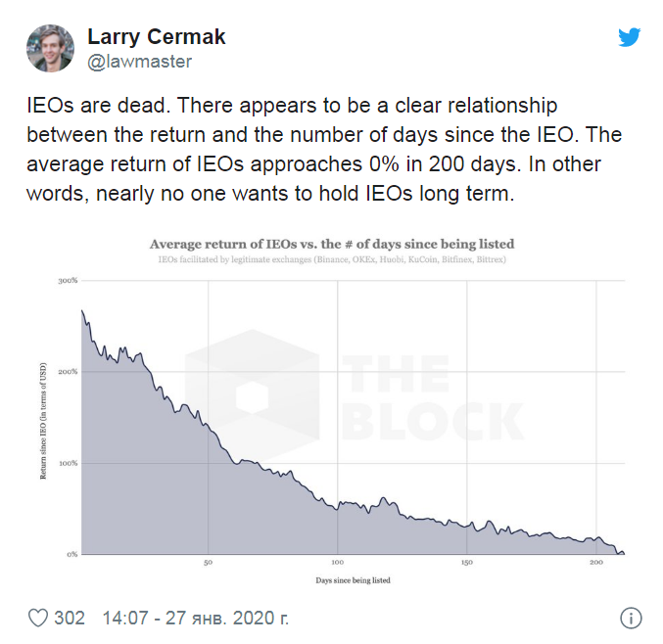This screenshot has height=644, width=663.
Task: Click the 50 days x-axis tick
Action: (208, 563)
